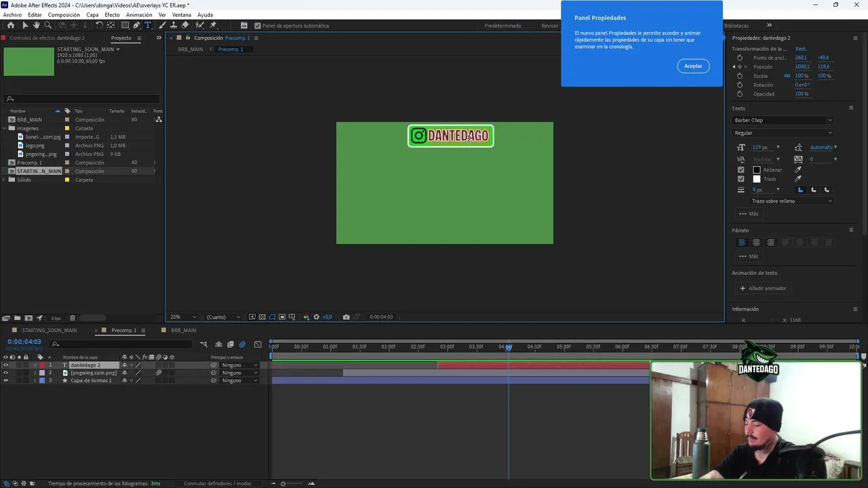Toggle the Rellenar fill checkbox
Viewport: 868px width, 488px height.
[x=741, y=169]
